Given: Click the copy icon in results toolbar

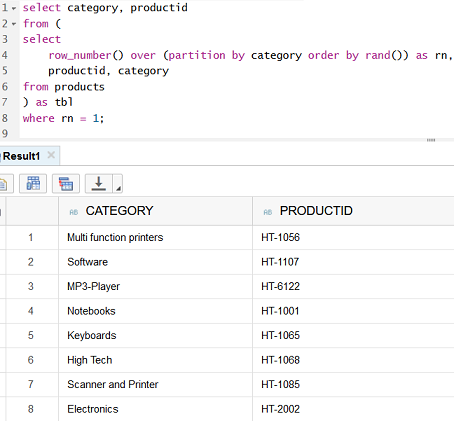Looking at the screenshot, I should [4, 183].
